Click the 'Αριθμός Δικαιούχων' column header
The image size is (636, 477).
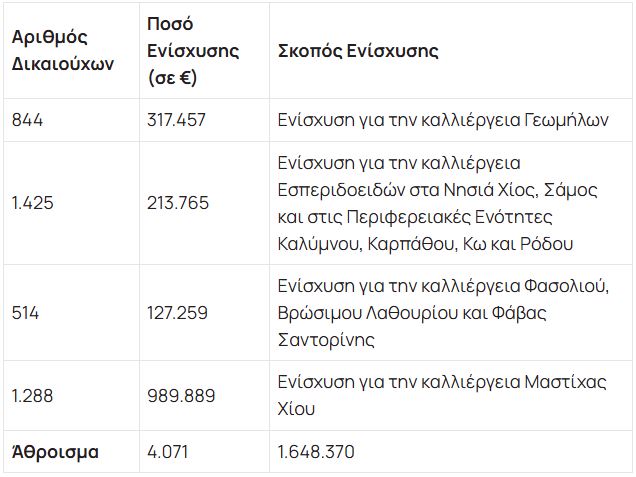62,50
